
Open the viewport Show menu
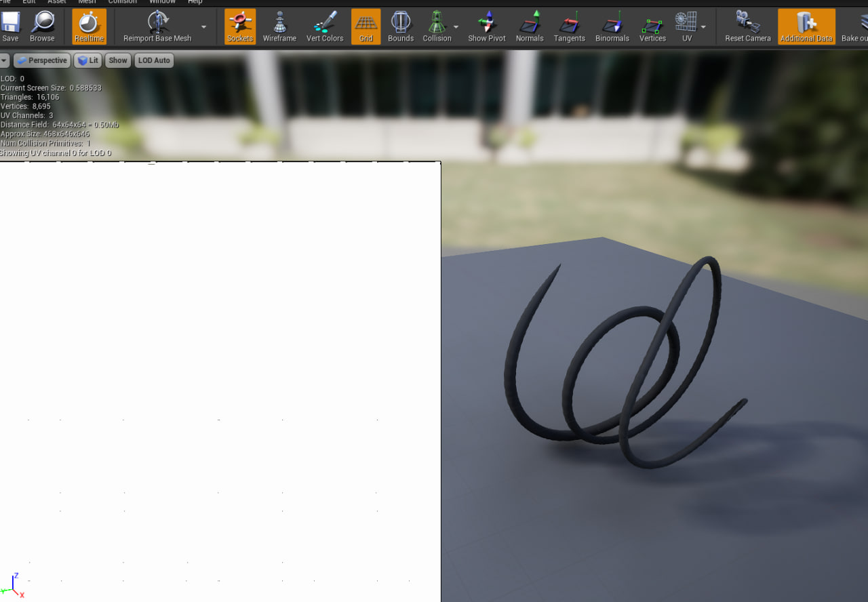pyautogui.click(x=118, y=60)
